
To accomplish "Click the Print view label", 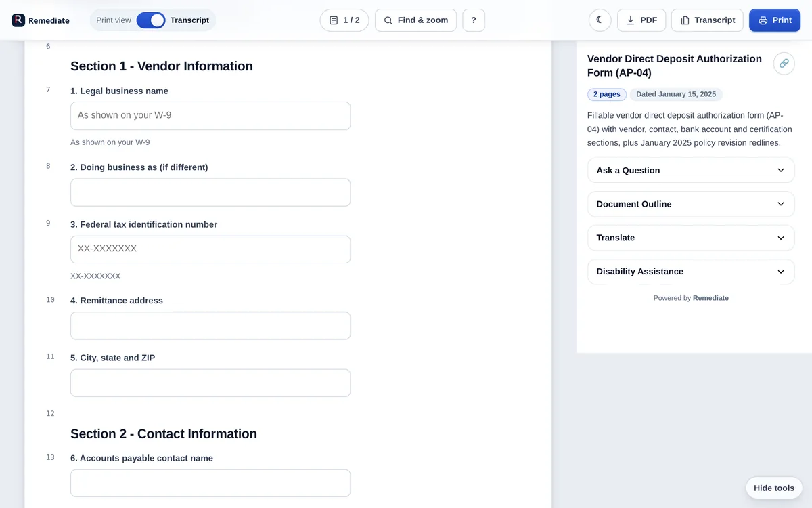I will [x=114, y=20].
